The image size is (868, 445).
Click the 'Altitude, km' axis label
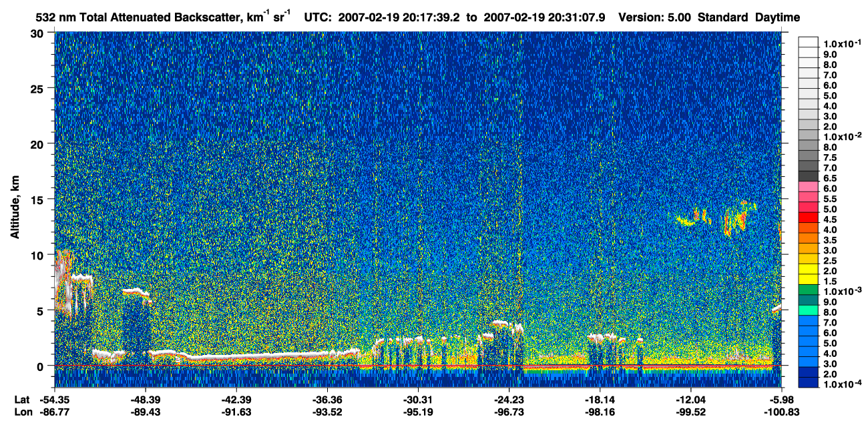click(15, 208)
